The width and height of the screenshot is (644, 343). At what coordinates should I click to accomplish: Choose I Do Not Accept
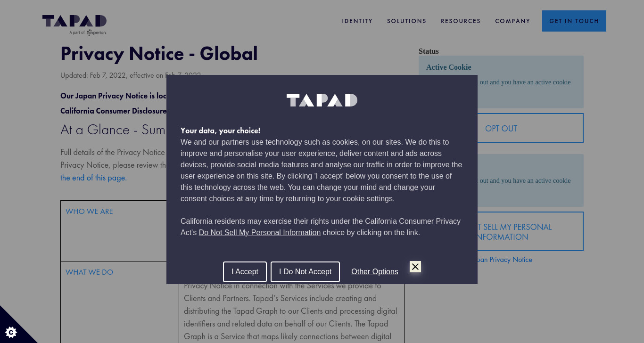(x=305, y=272)
